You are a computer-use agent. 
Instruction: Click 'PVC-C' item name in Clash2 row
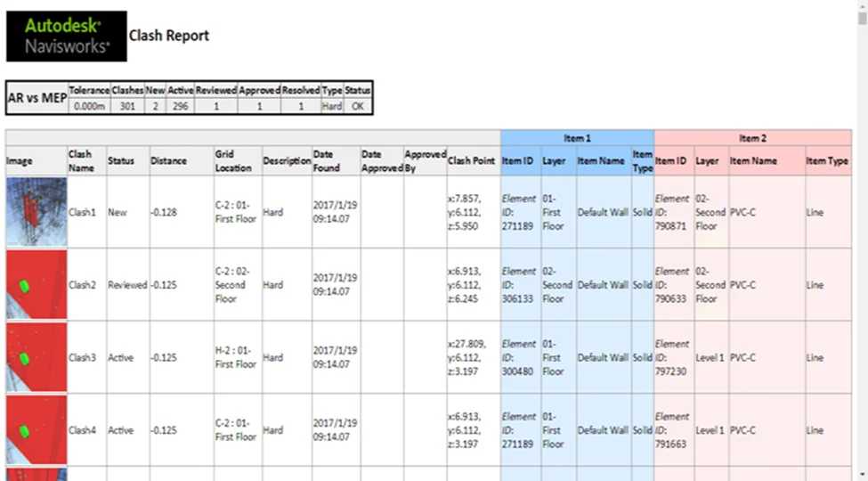point(742,285)
